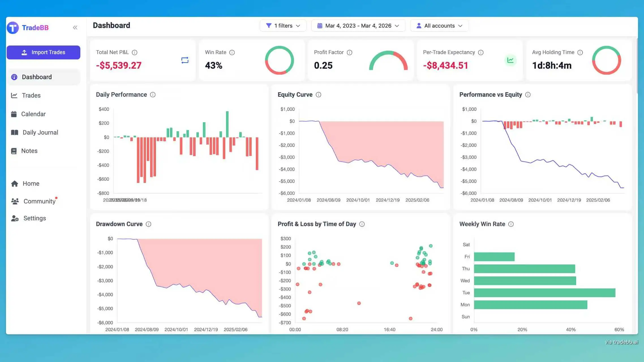Image resolution: width=644 pixels, height=362 pixels.
Task: Open the Calendar section from sidebar
Action: (x=33, y=114)
